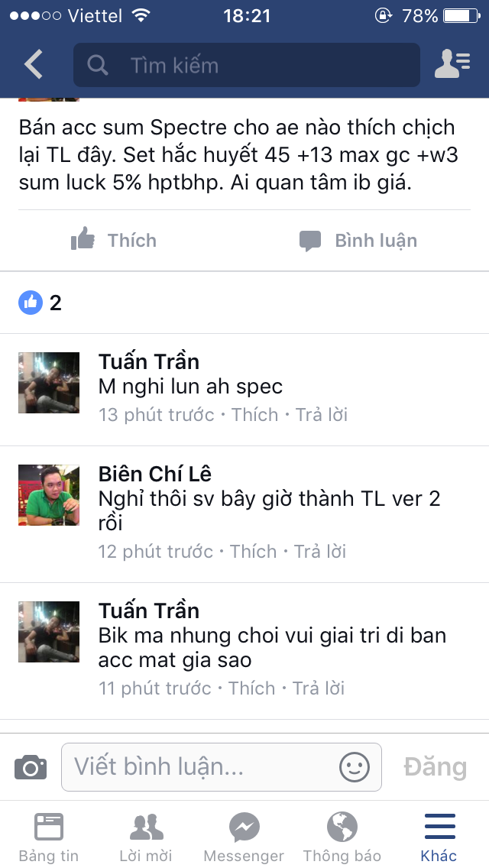Focus the Tìm kiếm search field

[x=247, y=65]
